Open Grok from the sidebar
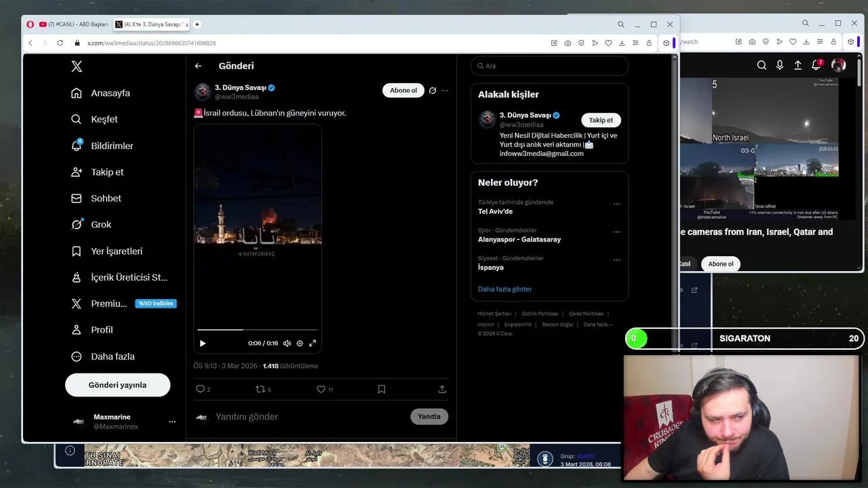 point(91,224)
